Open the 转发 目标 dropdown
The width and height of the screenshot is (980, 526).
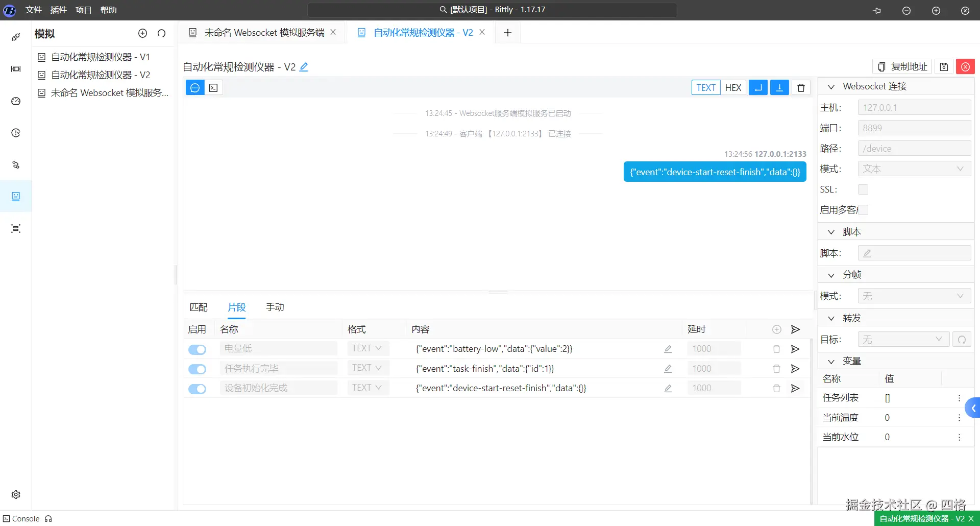pyautogui.click(x=903, y=340)
